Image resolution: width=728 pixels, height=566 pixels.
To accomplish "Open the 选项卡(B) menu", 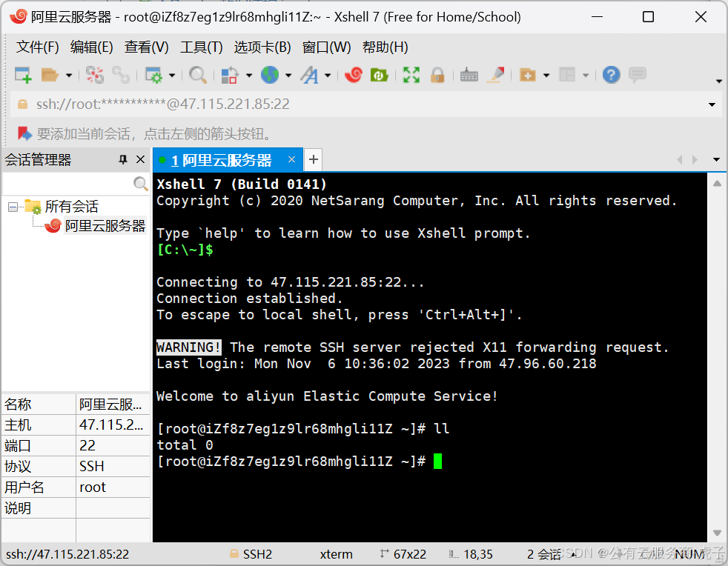I will (x=262, y=47).
